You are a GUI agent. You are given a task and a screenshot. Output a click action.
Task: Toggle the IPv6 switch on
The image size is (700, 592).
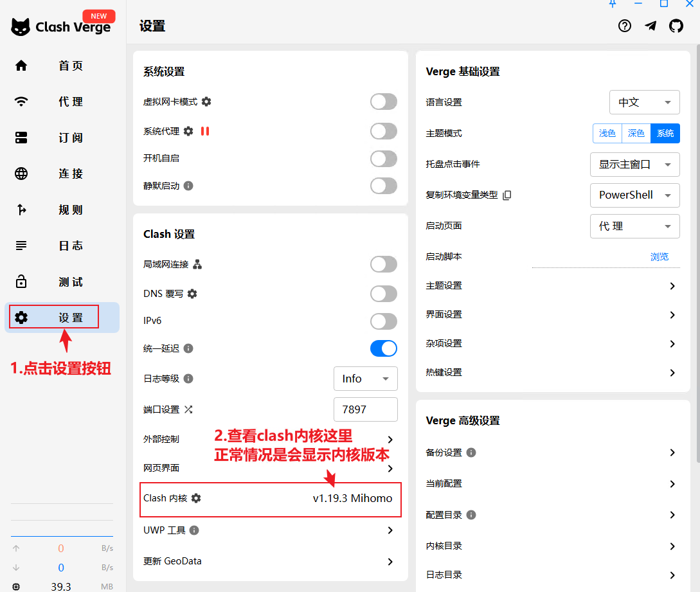[x=383, y=321]
